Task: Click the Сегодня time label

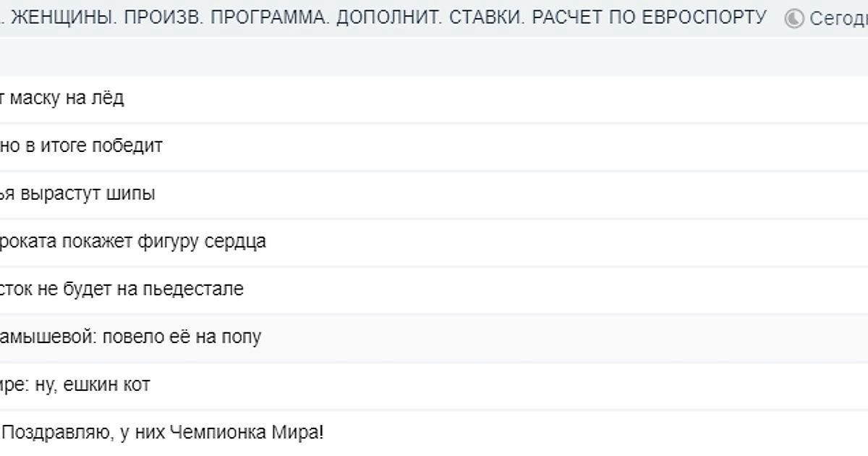Action: (x=838, y=19)
